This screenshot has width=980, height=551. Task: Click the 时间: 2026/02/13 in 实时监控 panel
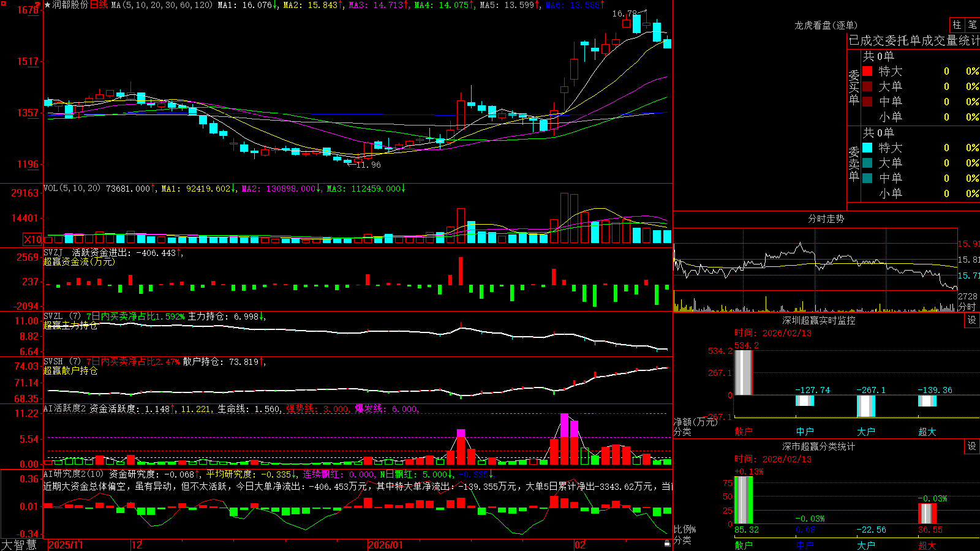click(x=773, y=333)
